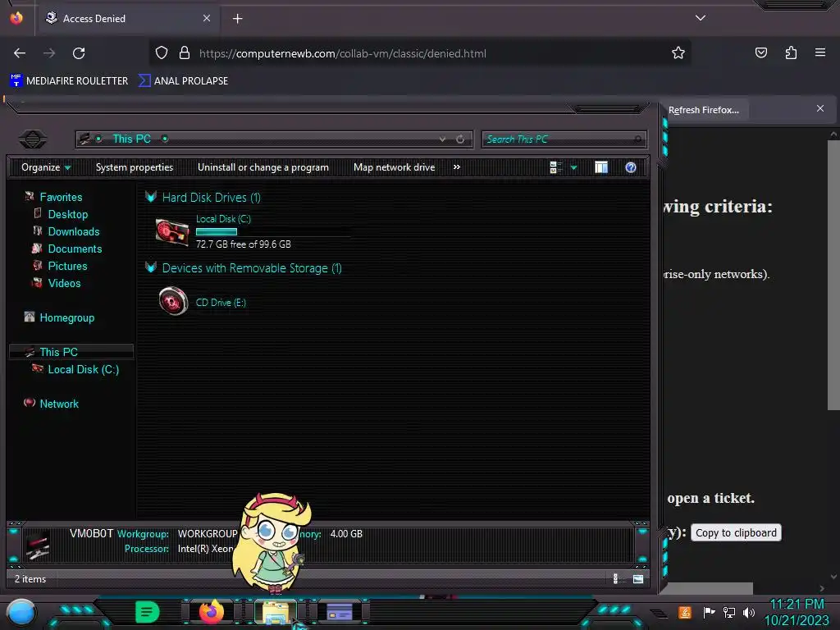Reload the page in Firefox
840x630 pixels.
point(79,53)
